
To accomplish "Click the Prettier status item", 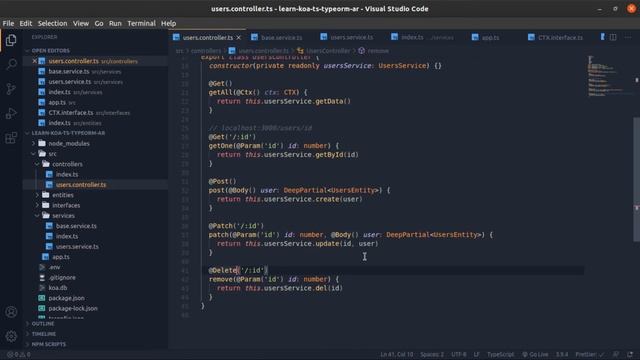I will click(589, 354).
